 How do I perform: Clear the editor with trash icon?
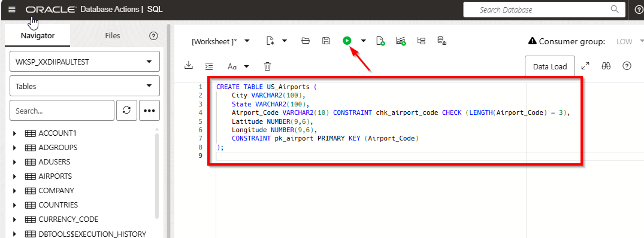[267, 66]
